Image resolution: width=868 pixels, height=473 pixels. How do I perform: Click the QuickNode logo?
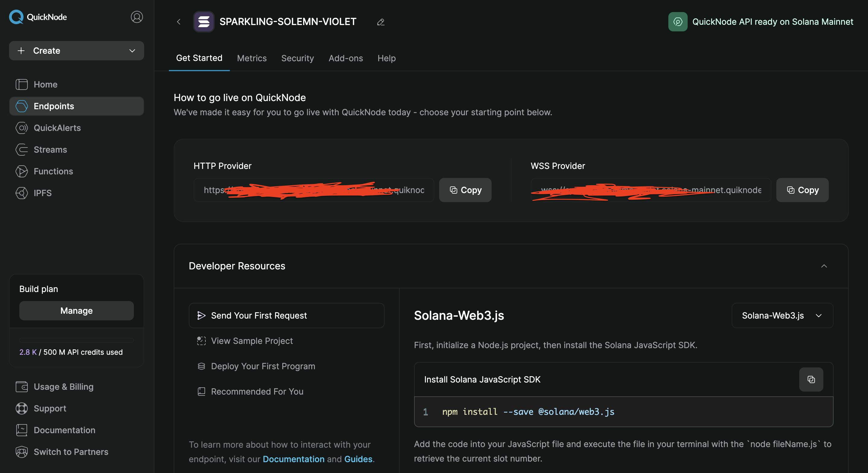coord(38,17)
